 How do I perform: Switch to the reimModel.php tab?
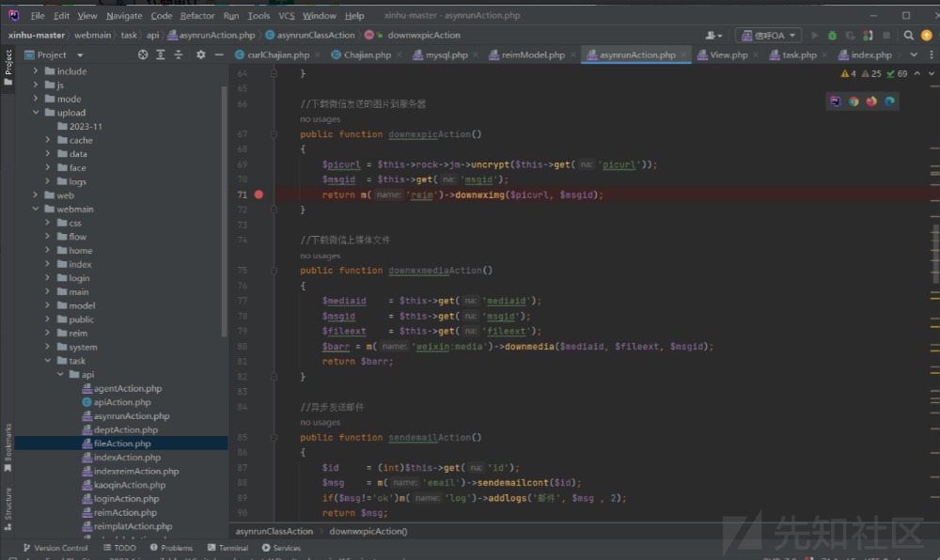(526, 54)
